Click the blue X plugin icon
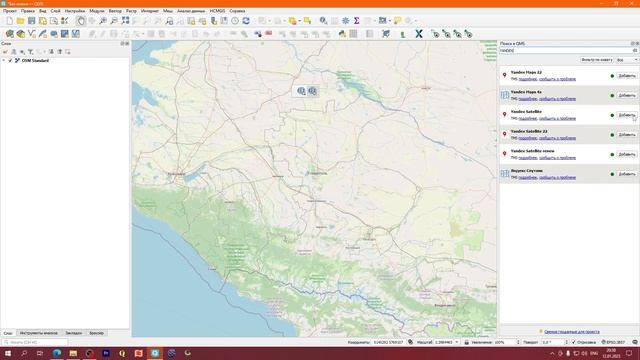The width and height of the screenshot is (640, 360). tap(419, 34)
